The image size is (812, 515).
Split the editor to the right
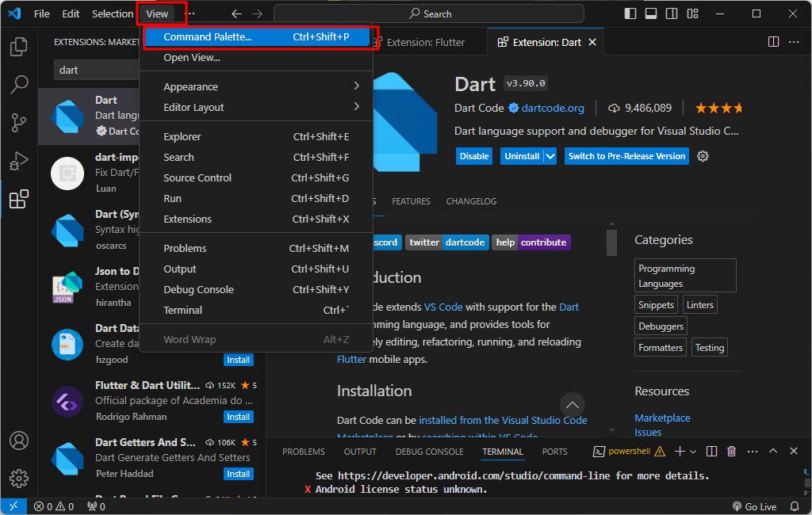773,42
